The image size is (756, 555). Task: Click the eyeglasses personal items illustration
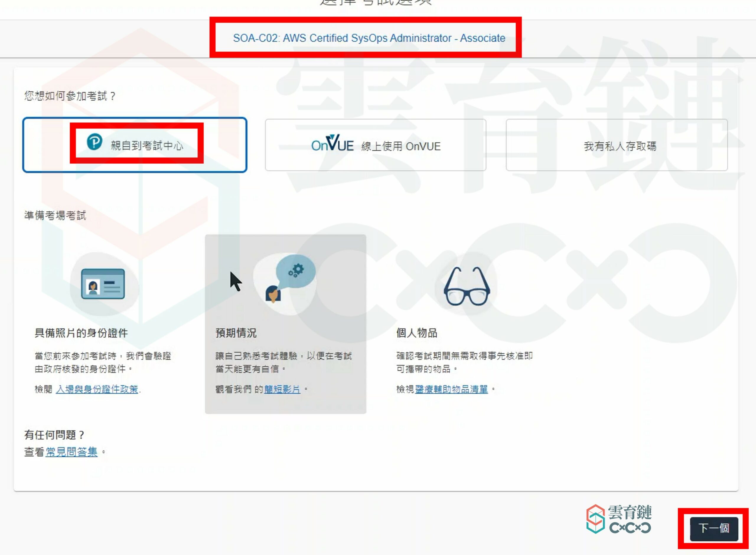[467, 286]
